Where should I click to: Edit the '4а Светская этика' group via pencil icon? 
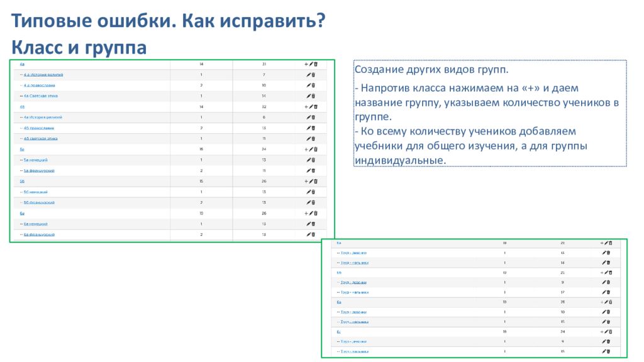tap(308, 96)
